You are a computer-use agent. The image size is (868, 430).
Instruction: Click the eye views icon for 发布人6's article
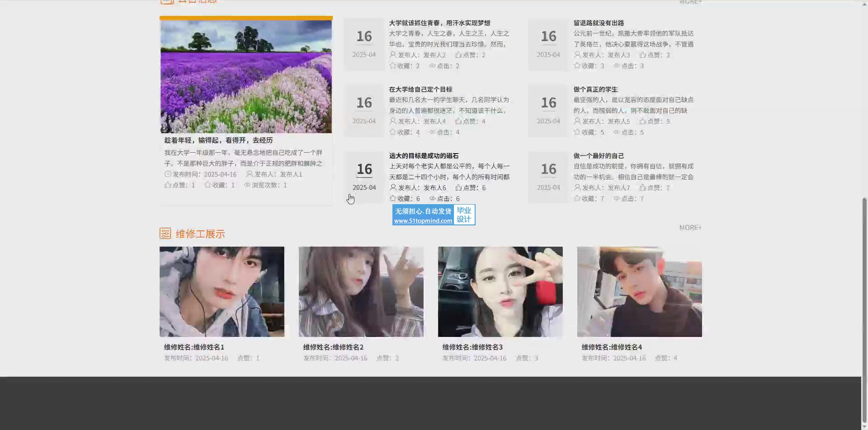pos(432,199)
